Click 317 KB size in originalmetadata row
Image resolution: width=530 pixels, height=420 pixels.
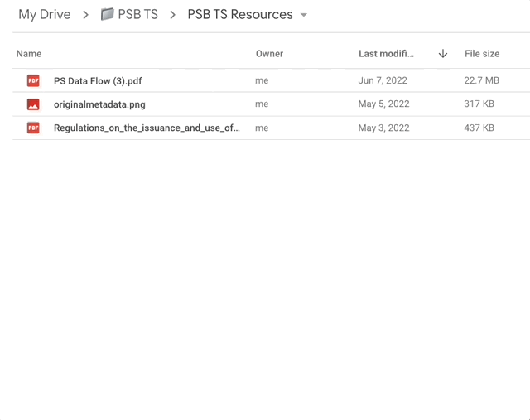(x=479, y=104)
